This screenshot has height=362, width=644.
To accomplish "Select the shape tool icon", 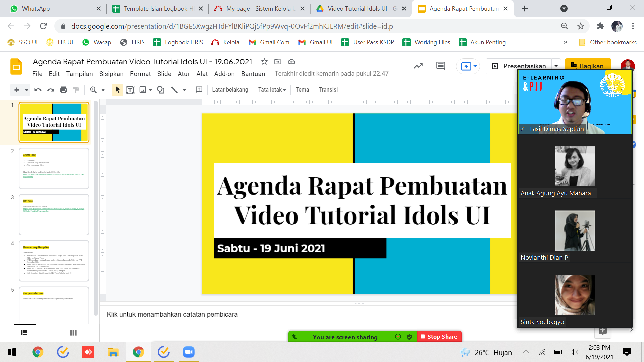I will 161,90.
